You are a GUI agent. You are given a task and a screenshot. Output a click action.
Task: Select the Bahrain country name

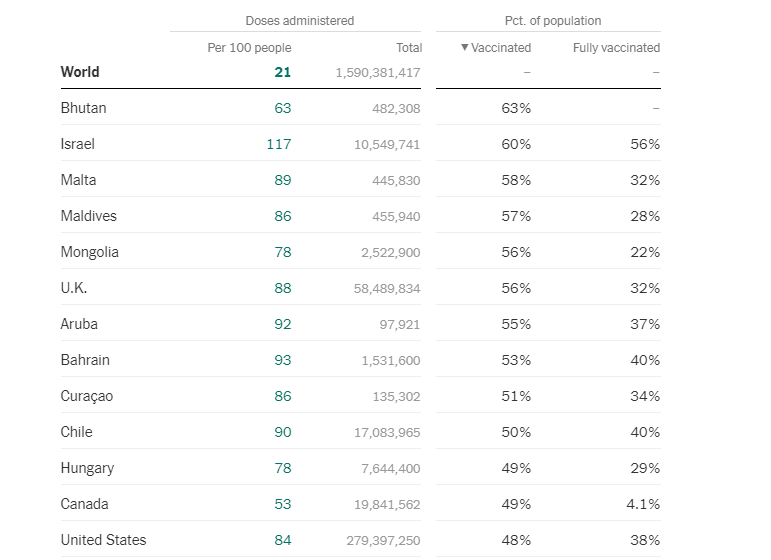(85, 360)
